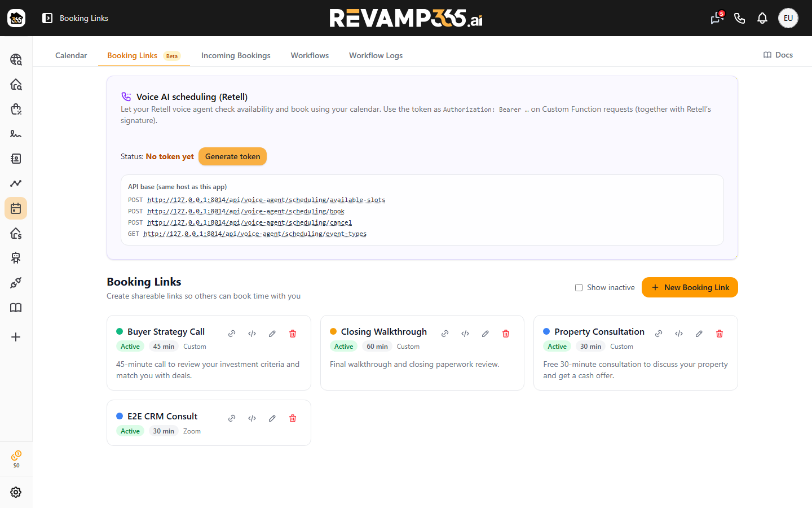The width and height of the screenshot is (812, 508).
Task: Open the signature sidebar icon
Action: (16, 134)
